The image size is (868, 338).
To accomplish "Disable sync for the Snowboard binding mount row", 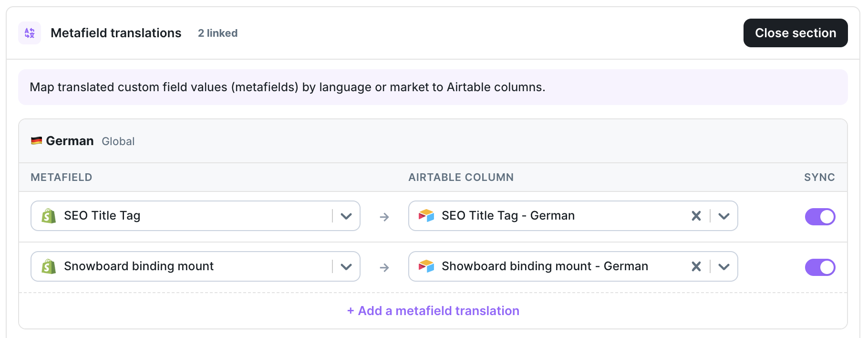I will [820, 267].
